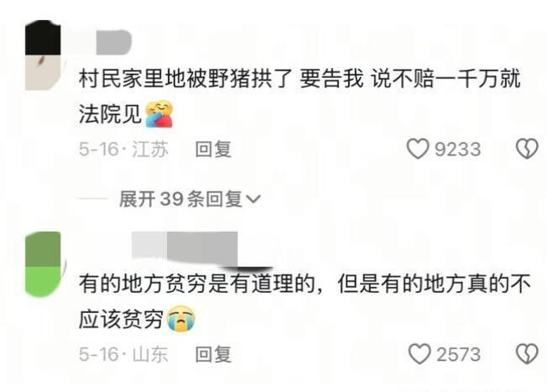Viewport: 547px width, 392px height.
Task: Like the comment with 9233 likes
Action: click(418, 149)
